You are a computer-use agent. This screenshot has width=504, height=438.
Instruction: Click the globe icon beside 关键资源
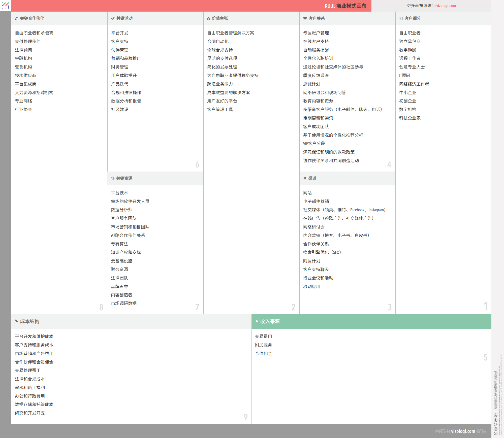[113, 178]
